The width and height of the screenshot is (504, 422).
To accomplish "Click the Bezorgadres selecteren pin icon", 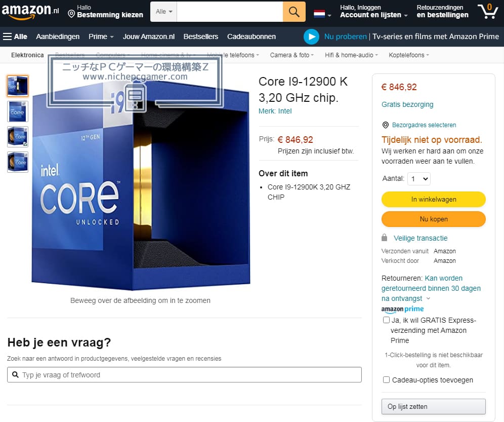I will [x=386, y=125].
